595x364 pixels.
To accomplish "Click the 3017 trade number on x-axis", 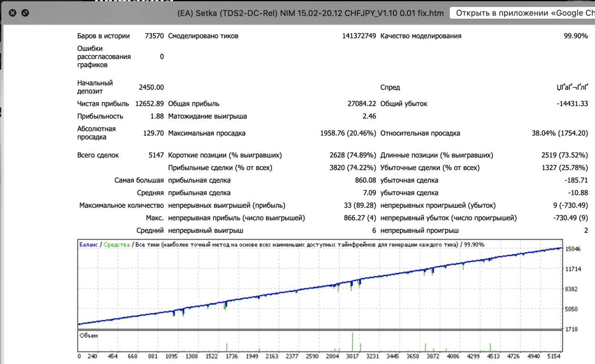I will [352, 357].
